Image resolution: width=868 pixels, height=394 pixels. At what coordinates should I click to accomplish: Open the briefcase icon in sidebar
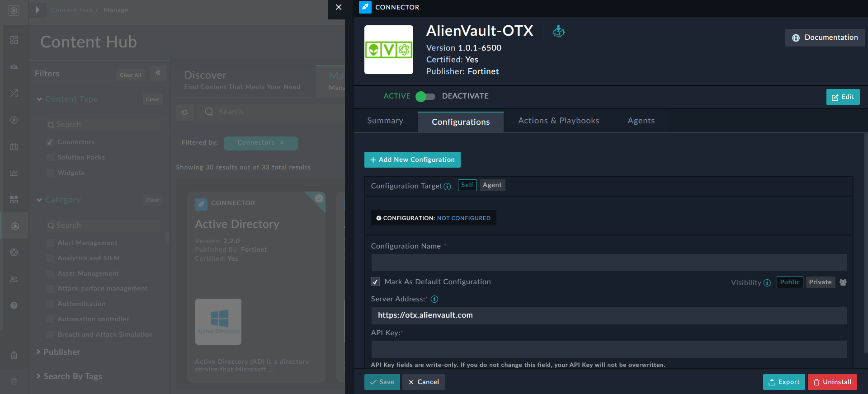[x=14, y=146]
